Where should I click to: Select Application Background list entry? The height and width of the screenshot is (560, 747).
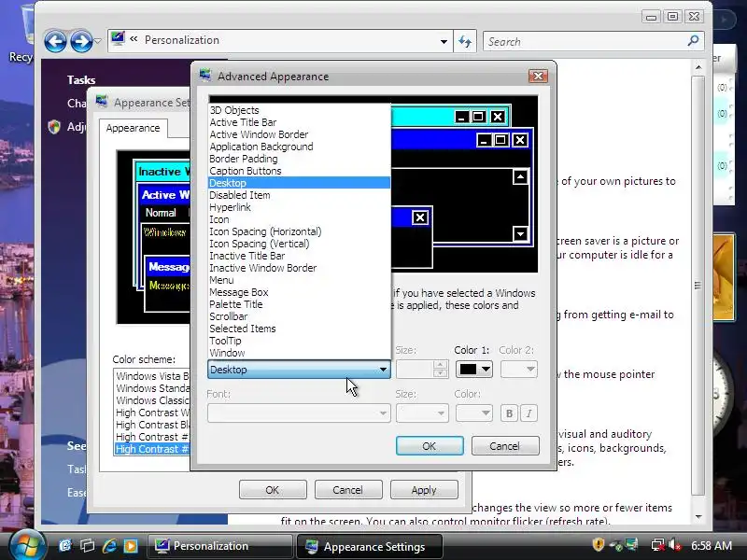pyautogui.click(x=299, y=147)
